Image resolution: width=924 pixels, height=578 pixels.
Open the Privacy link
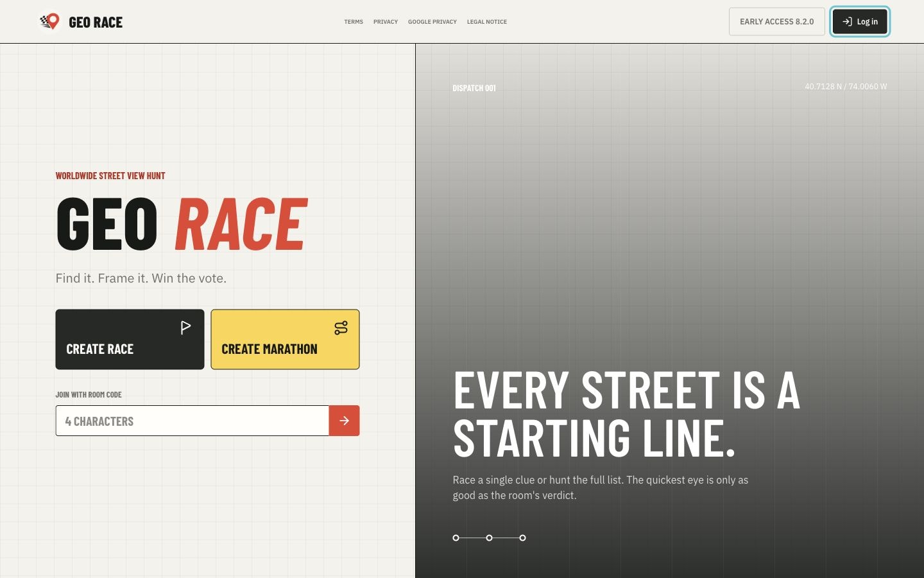point(386,22)
